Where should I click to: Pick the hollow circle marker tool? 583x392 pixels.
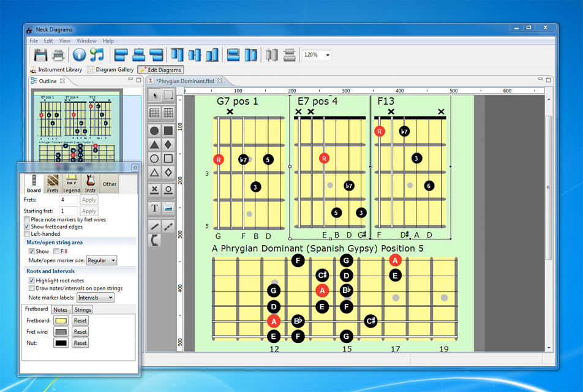click(x=155, y=159)
